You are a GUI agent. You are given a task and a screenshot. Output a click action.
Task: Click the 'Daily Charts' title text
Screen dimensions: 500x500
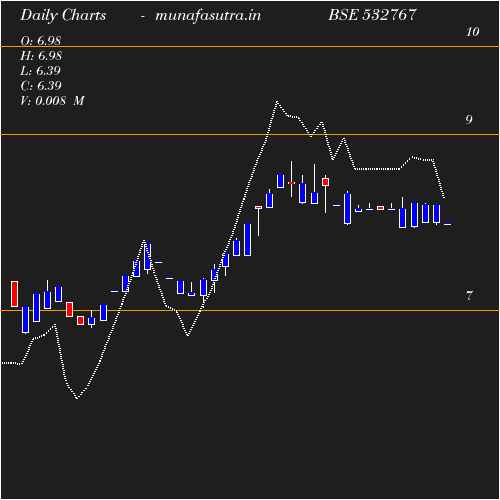click(x=63, y=16)
